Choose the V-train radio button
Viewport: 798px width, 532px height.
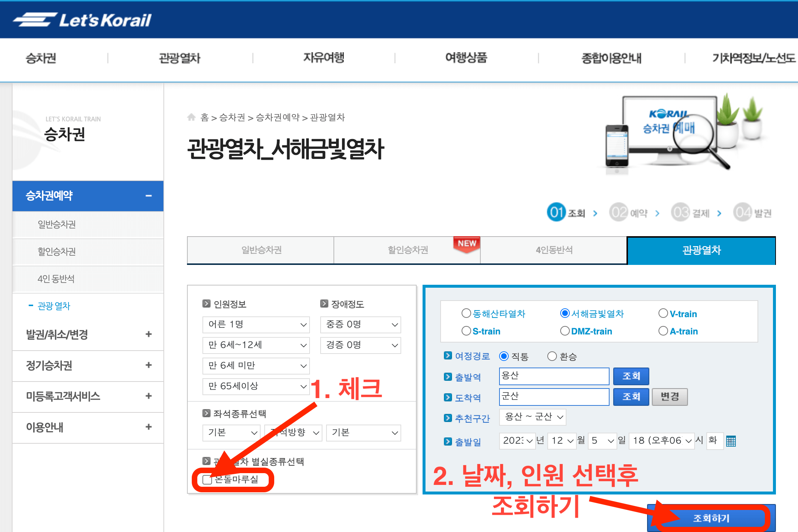[x=663, y=313]
